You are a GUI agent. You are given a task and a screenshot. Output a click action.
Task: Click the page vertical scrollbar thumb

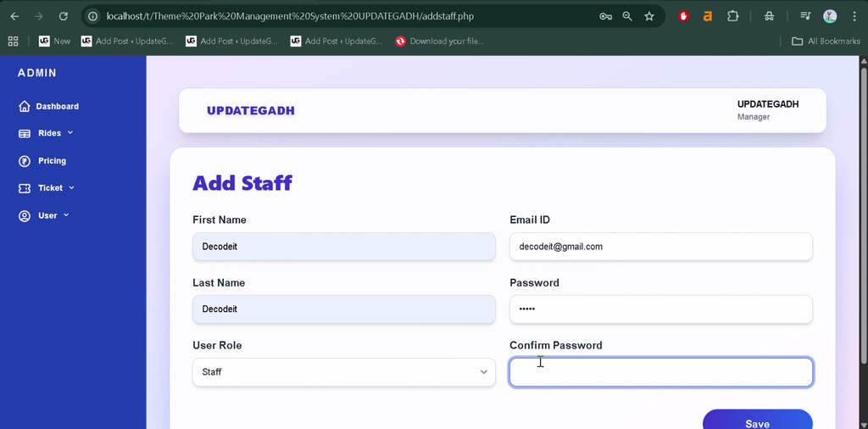point(864,216)
